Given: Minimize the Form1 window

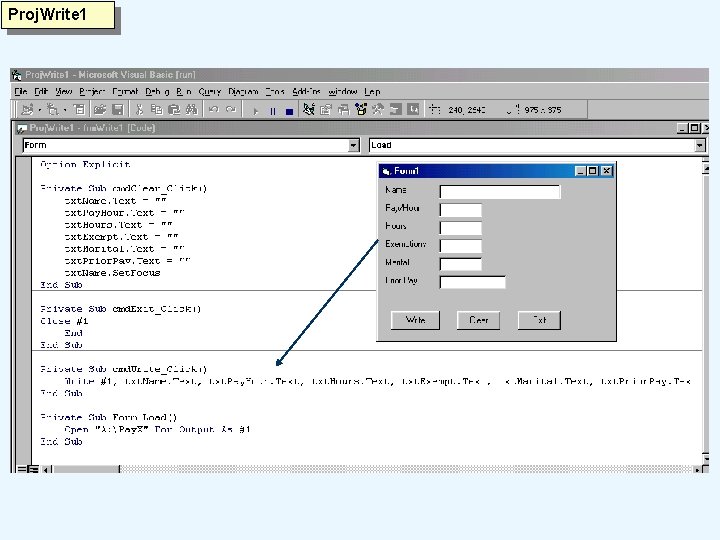Looking at the screenshot, I should [x=580, y=171].
